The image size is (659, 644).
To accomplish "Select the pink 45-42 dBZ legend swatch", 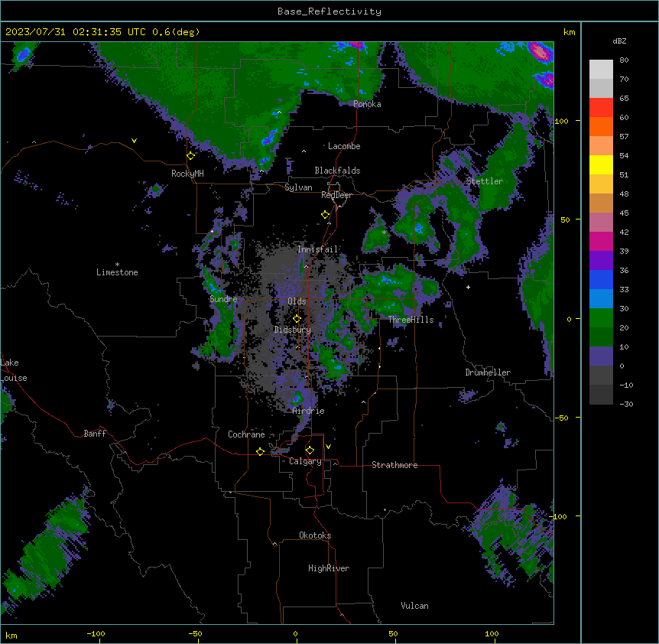I will click(x=601, y=223).
